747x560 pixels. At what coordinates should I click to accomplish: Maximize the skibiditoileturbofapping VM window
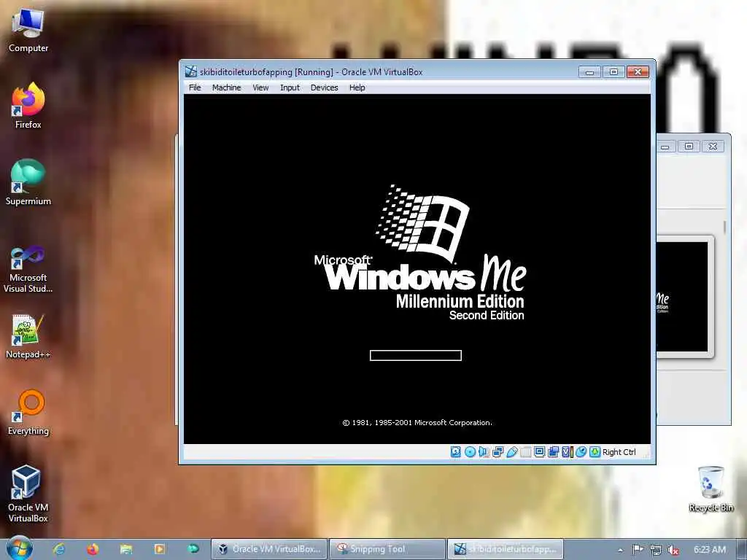614,72
